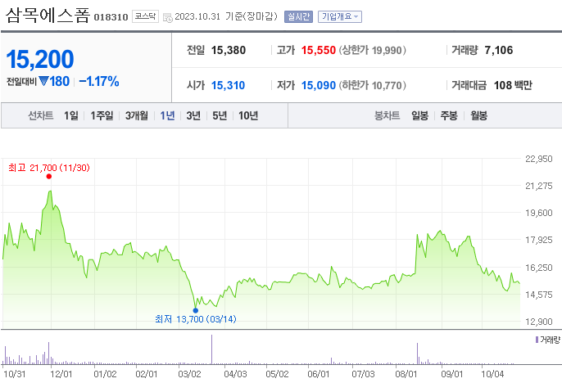Click the stock code 018310
The image size is (562, 392).
click(111, 17)
